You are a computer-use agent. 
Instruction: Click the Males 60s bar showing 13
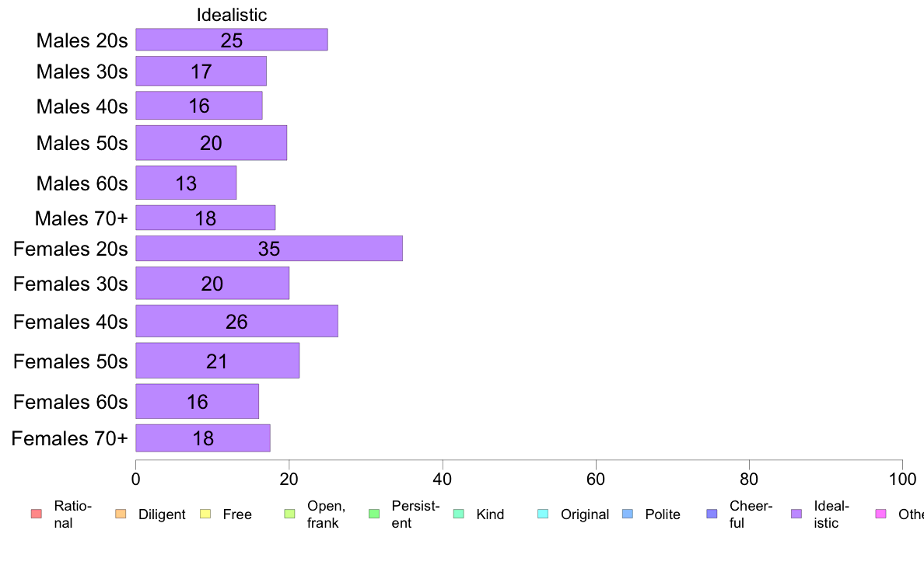point(186,183)
